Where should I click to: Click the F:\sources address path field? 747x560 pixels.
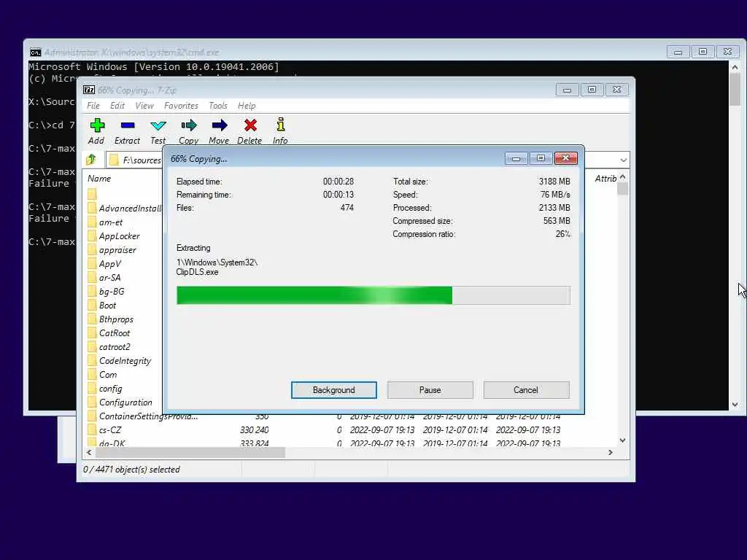[142, 160]
